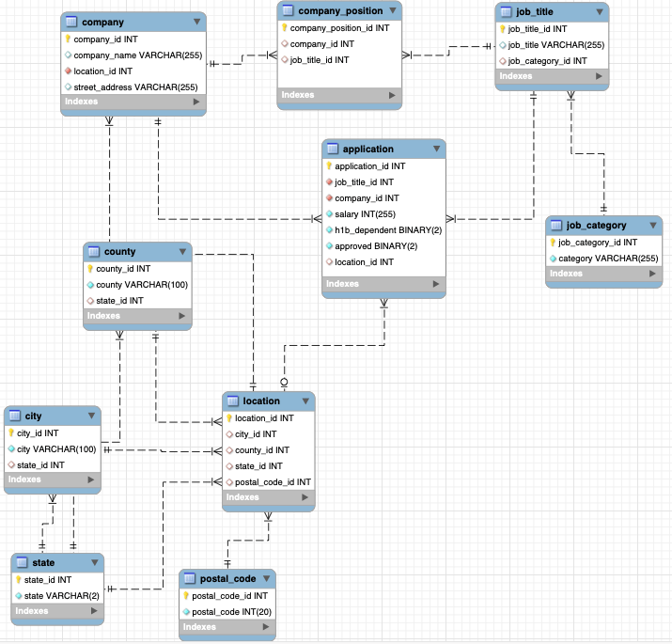This screenshot has height=644, width=672.
Task: Collapse the application table
Action: pyautogui.click(x=437, y=149)
